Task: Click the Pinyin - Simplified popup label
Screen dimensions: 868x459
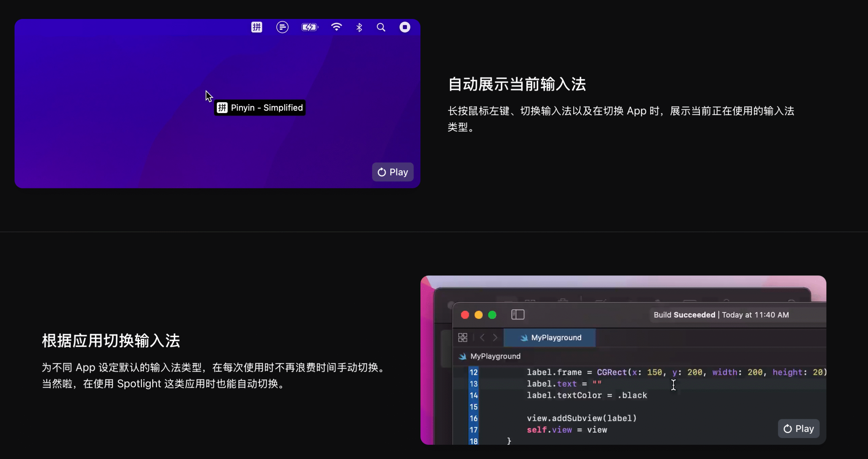Action: [260, 108]
